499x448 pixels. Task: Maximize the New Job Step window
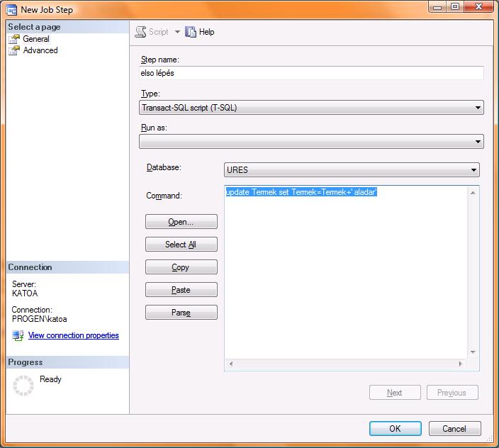click(455, 6)
